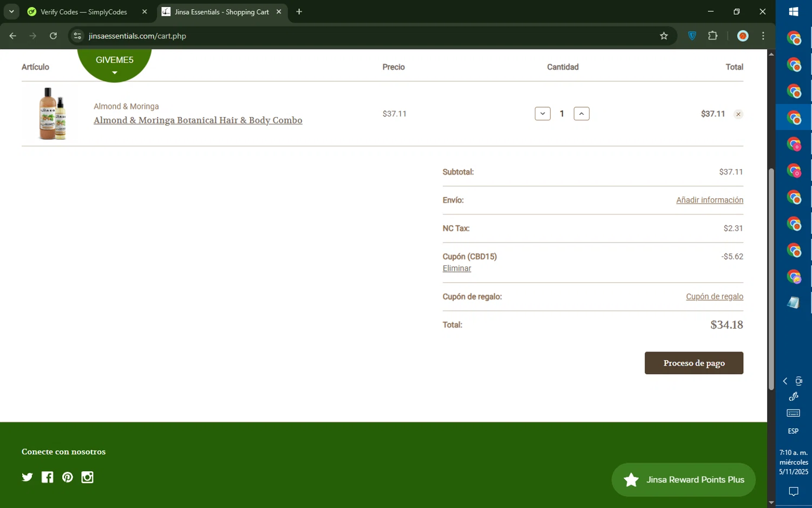Show hidden tray icons chevron

coord(785,381)
